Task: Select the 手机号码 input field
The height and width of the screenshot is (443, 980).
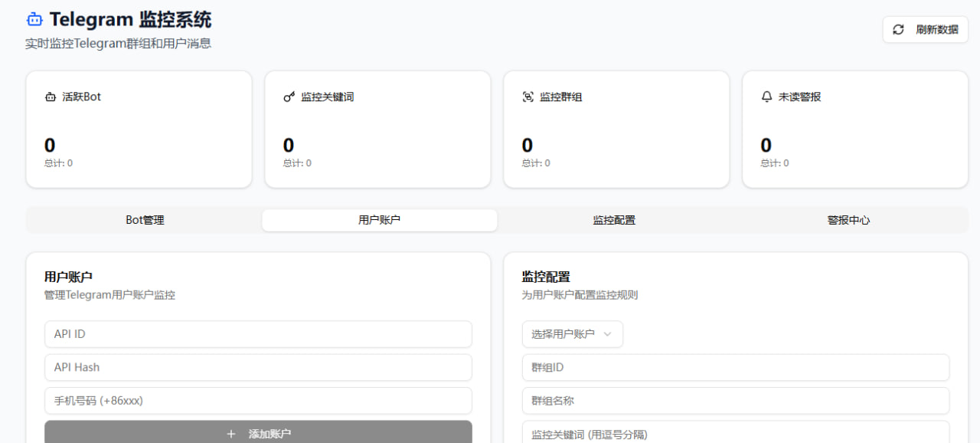Action: [x=258, y=401]
